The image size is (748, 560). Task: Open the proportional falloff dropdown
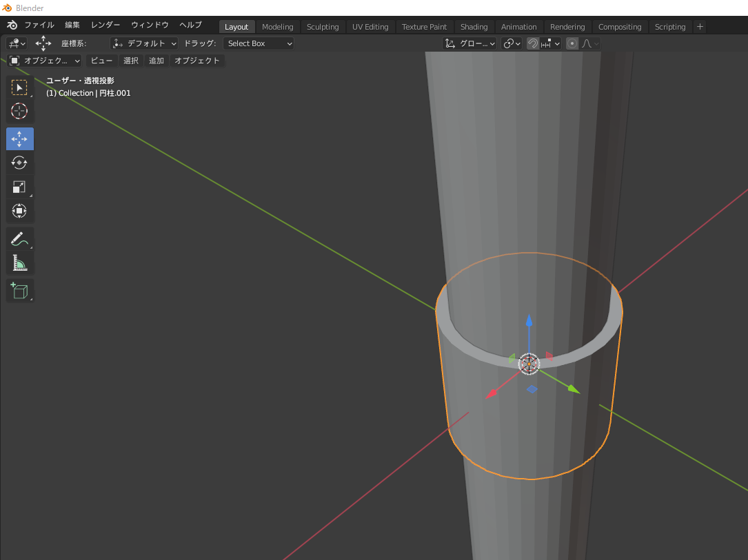[590, 44]
